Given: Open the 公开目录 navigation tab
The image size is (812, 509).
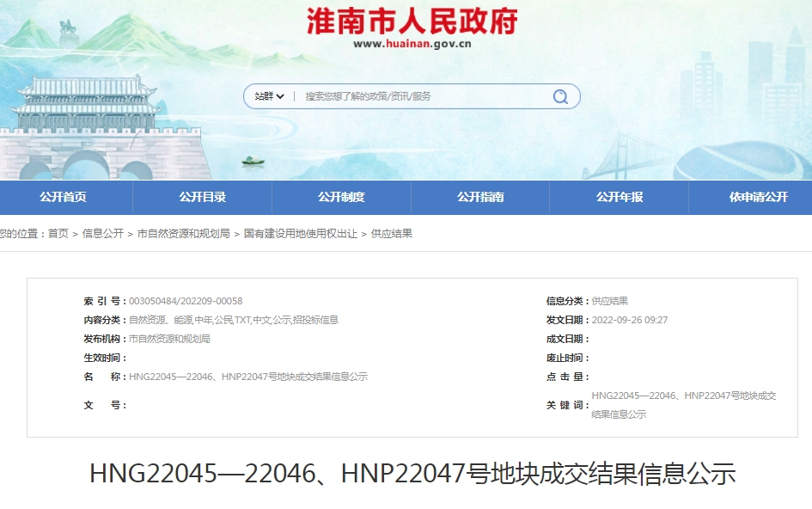Looking at the screenshot, I should click(203, 197).
